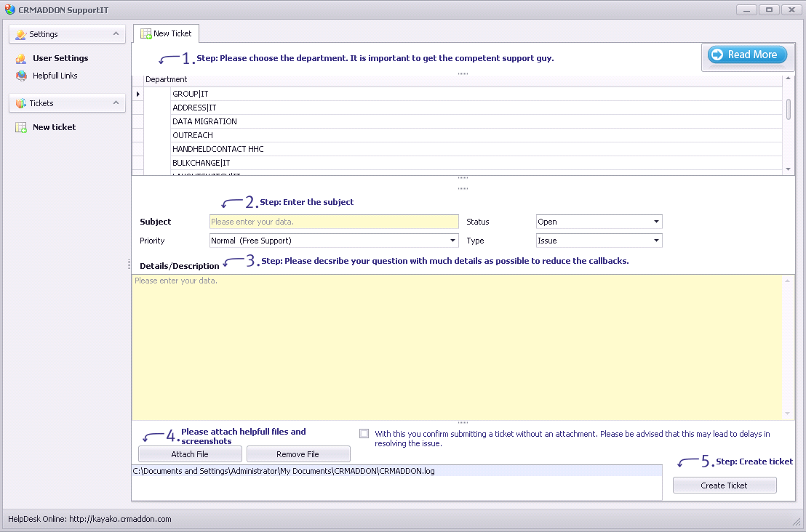This screenshot has width=806, height=532.
Task: Open the Priority dropdown
Action: tap(453, 241)
